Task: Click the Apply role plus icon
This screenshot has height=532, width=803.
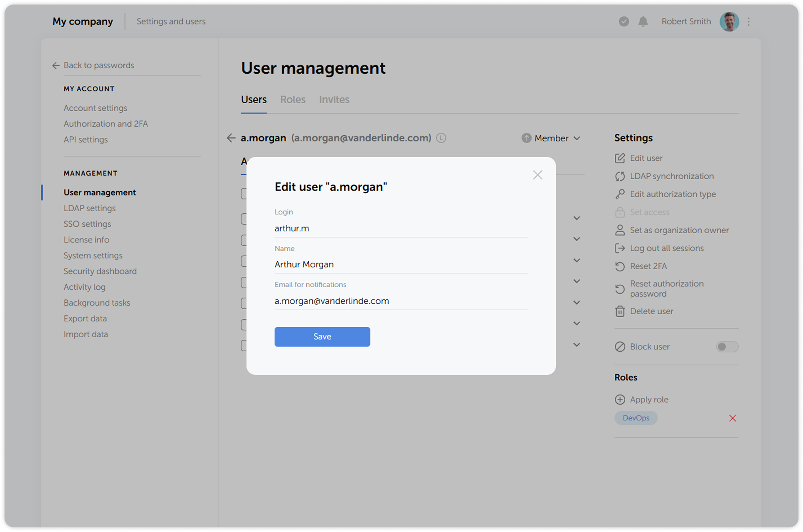Action: 620,399
